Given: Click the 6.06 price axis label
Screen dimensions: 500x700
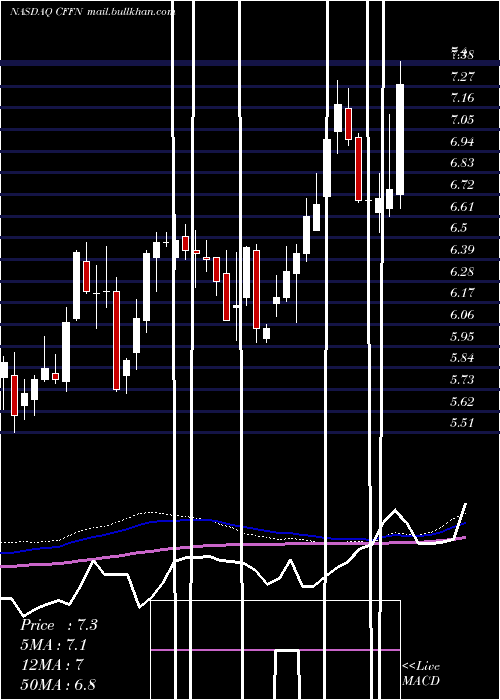Looking at the screenshot, I should [x=462, y=315].
